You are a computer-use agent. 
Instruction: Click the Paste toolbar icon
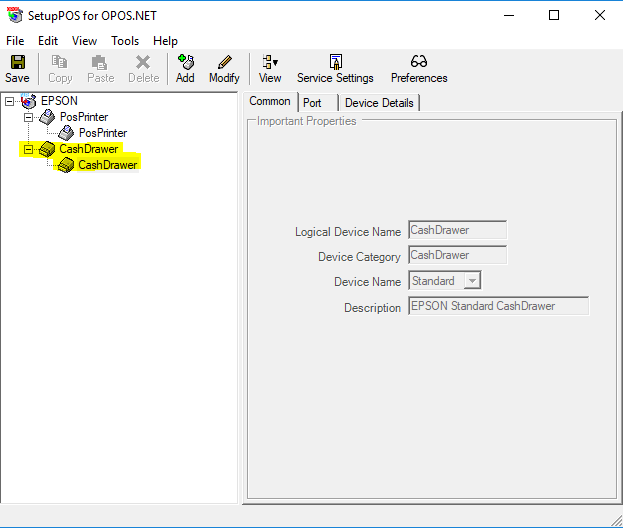click(99, 63)
